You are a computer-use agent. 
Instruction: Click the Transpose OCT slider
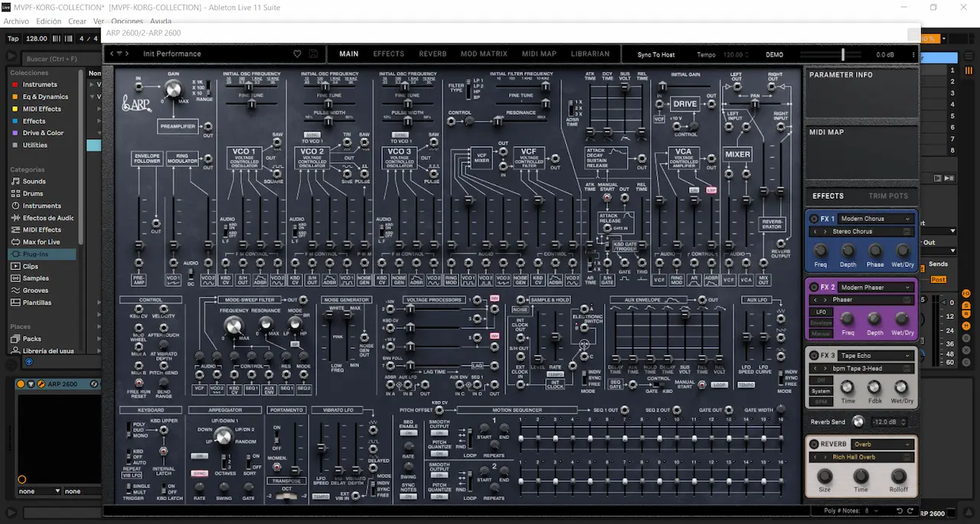click(x=287, y=496)
